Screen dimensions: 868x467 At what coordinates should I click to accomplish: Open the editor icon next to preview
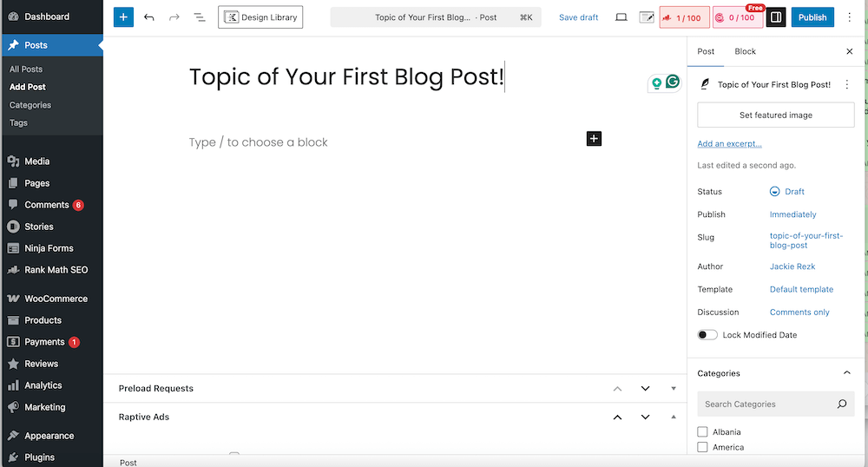click(x=647, y=17)
